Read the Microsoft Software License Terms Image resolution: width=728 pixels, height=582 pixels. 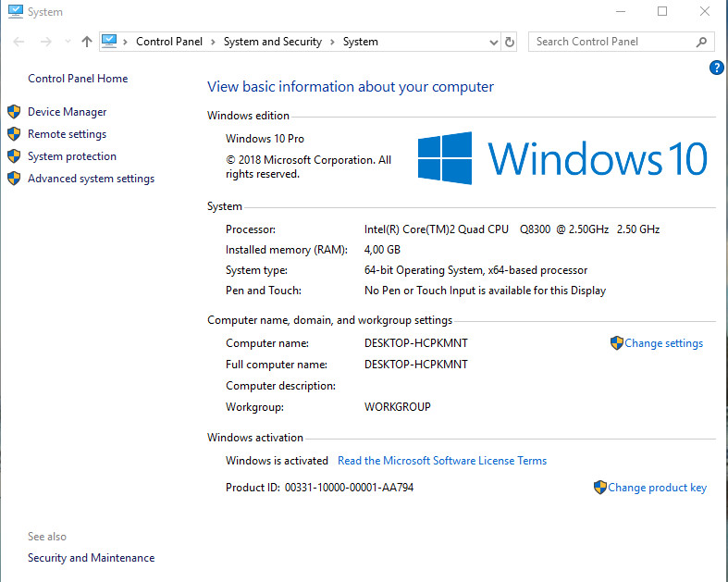tap(442, 461)
